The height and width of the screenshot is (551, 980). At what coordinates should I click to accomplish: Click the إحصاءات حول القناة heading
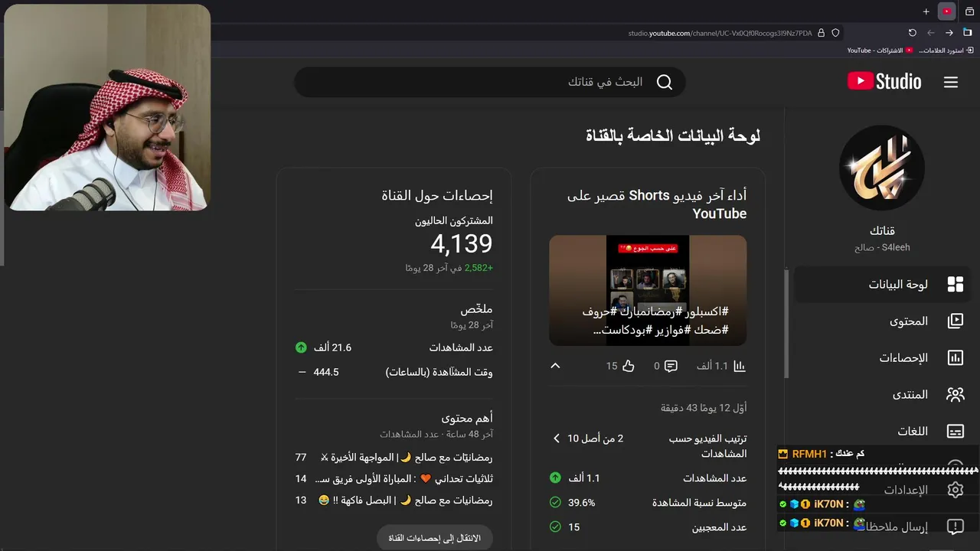click(437, 196)
